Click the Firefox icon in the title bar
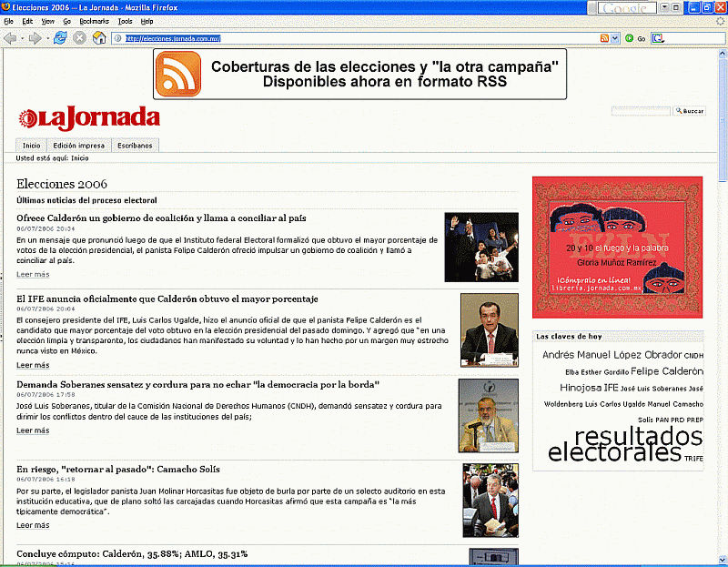 [x=5, y=7]
